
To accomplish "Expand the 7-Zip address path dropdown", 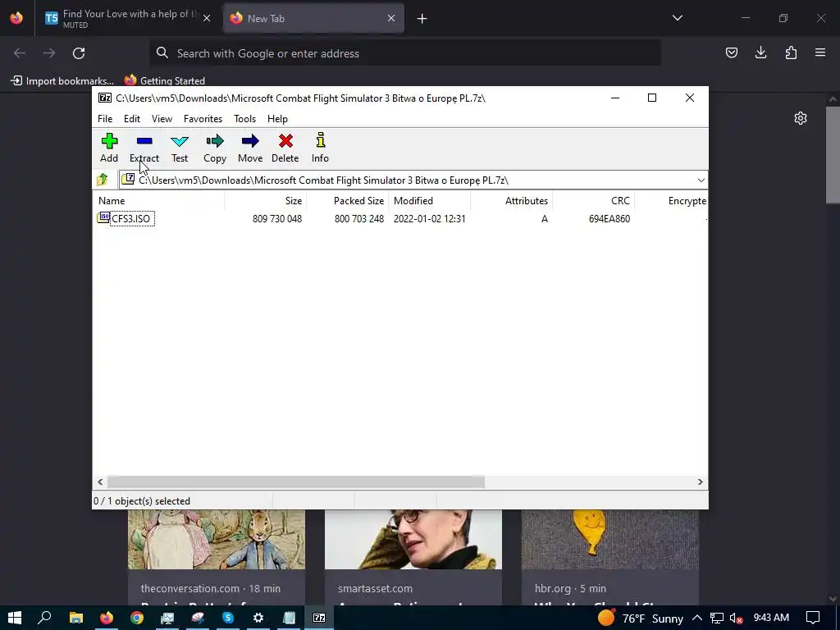I will point(701,180).
